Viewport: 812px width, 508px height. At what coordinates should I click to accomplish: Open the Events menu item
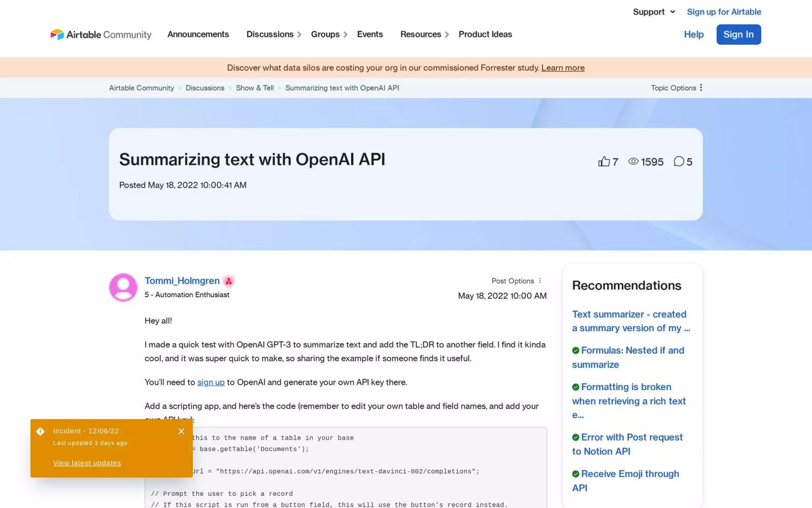coord(370,34)
